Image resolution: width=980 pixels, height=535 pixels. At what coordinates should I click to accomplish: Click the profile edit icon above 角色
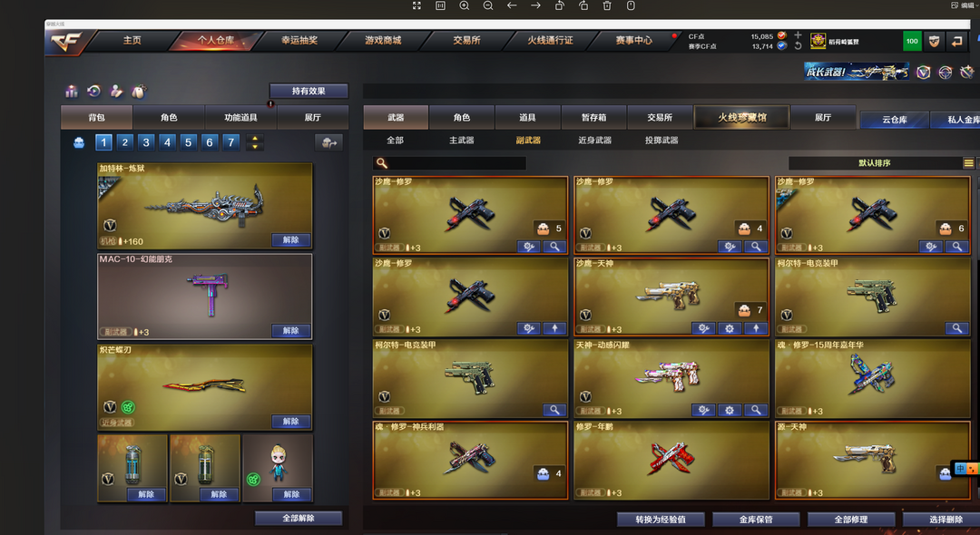click(116, 92)
